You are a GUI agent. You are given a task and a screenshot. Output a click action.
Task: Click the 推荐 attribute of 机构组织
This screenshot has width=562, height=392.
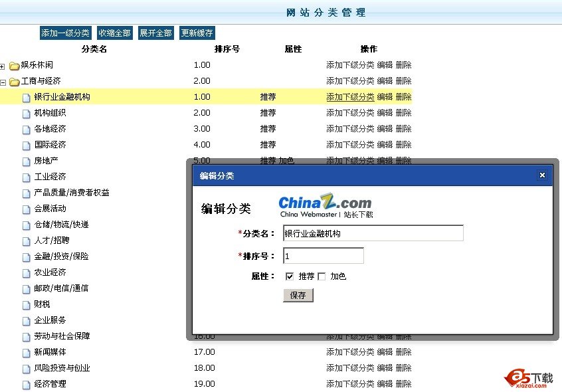click(x=268, y=113)
